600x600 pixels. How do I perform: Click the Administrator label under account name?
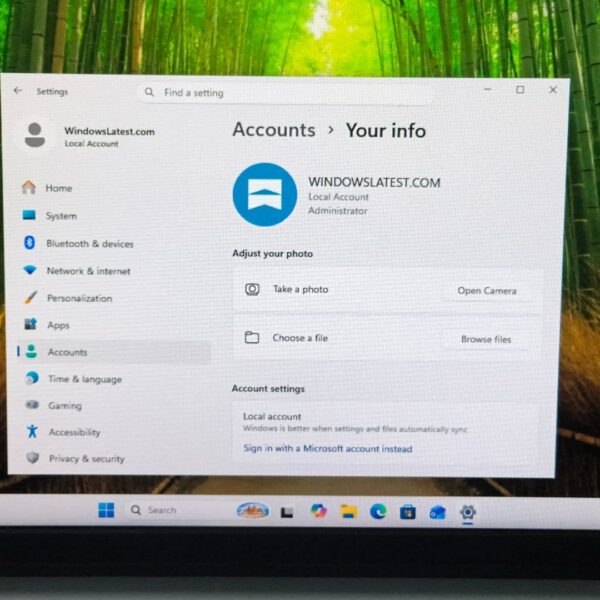point(338,211)
